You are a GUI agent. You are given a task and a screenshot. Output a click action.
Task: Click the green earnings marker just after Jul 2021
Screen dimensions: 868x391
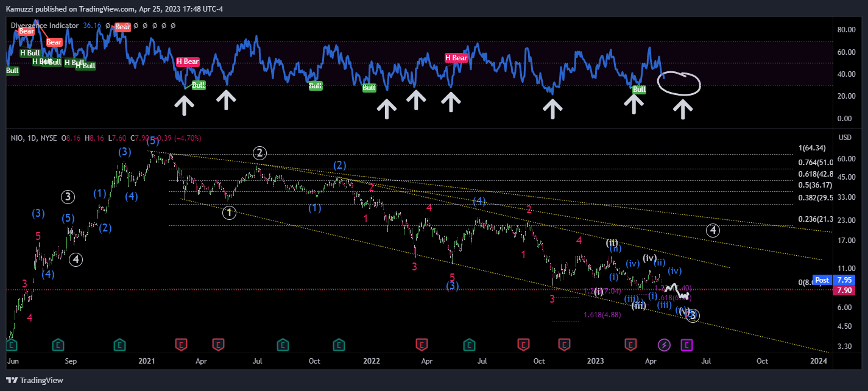tap(283, 345)
